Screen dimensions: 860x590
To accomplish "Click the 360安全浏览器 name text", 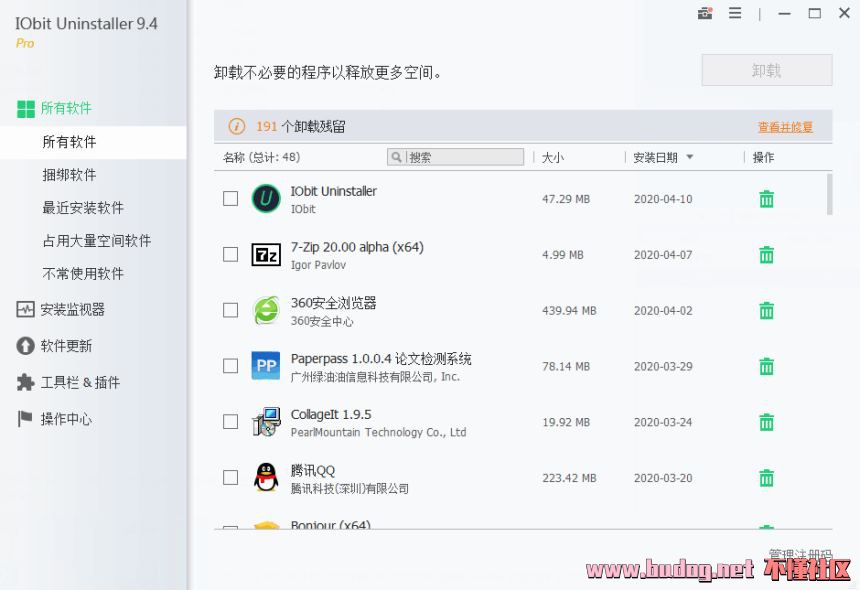I will [333, 303].
